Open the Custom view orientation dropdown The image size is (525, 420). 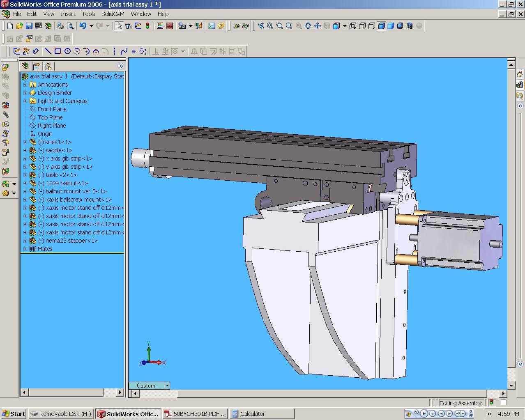167,386
